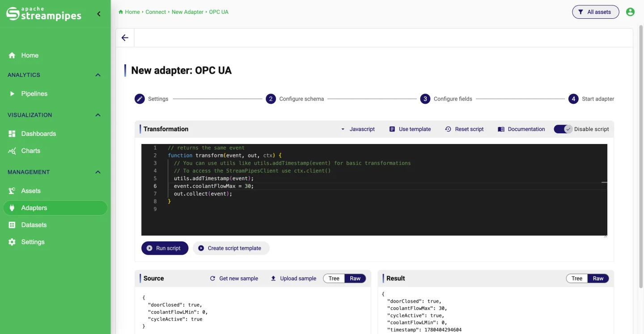Click the Datasets icon in the sidebar
The height and width of the screenshot is (334, 644).
[x=12, y=225]
